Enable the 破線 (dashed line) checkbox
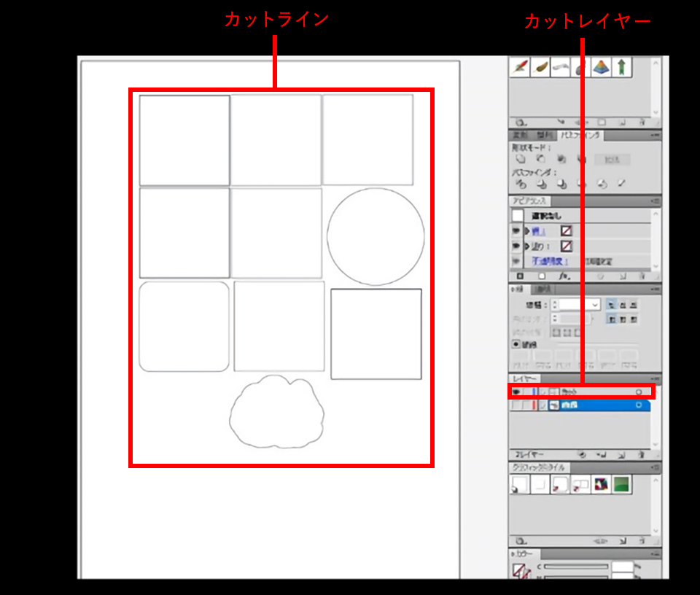 pos(516,344)
